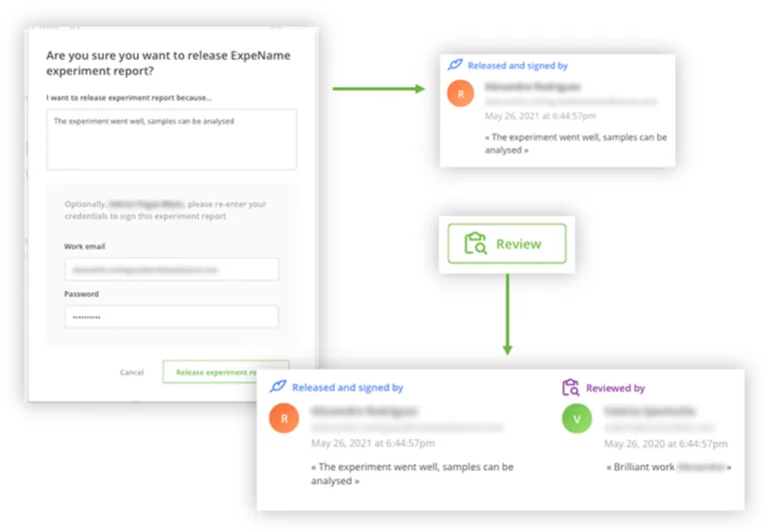The width and height of the screenshot is (767, 532).
Task: Cancel the release experiment dialog
Action: pyautogui.click(x=132, y=372)
